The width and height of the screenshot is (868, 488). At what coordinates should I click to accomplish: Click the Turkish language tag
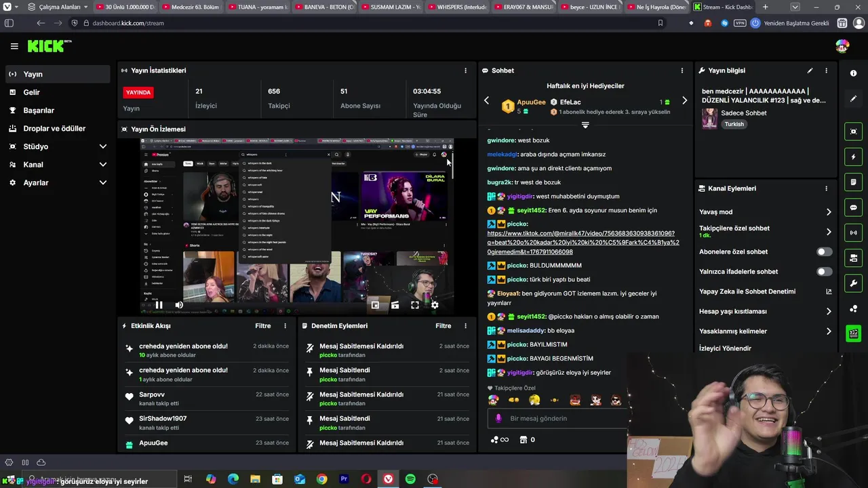[x=734, y=125]
